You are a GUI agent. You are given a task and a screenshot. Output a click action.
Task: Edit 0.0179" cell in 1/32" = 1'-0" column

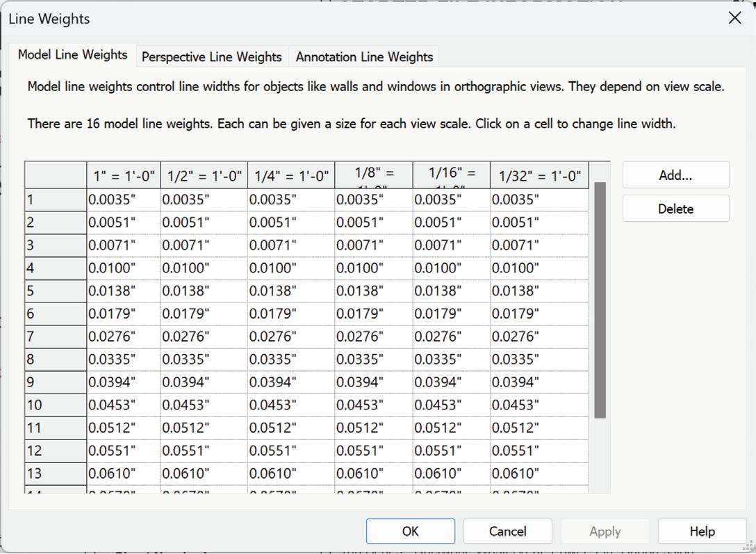[539, 314]
